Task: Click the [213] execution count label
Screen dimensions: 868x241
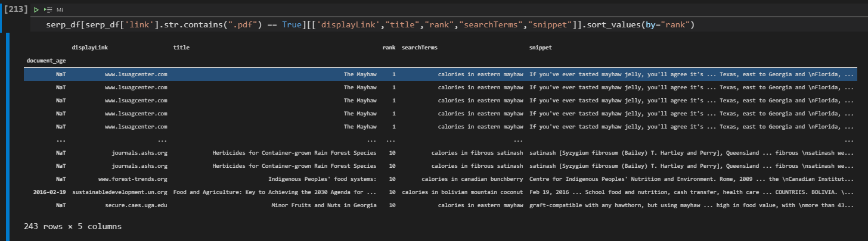Action: pos(15,10)
